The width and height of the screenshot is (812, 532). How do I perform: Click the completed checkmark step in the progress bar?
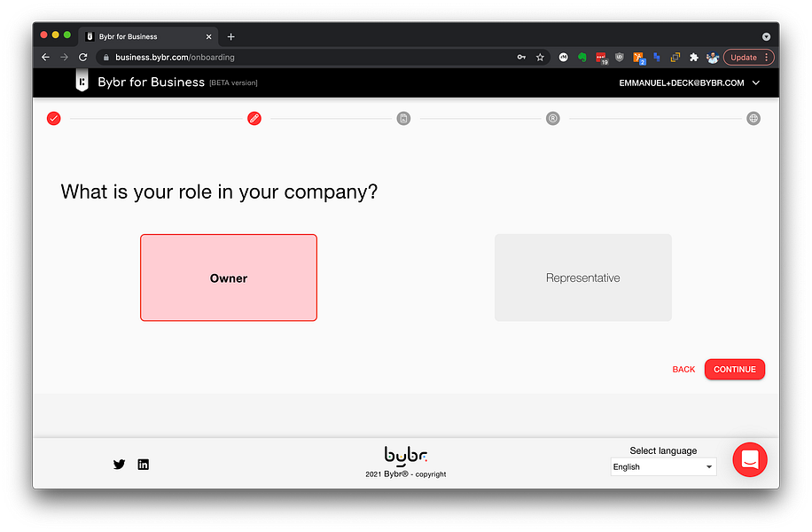(53, 118)
